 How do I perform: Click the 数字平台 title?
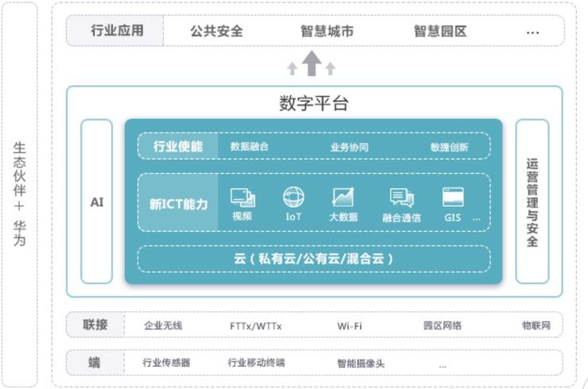point(314,103)
